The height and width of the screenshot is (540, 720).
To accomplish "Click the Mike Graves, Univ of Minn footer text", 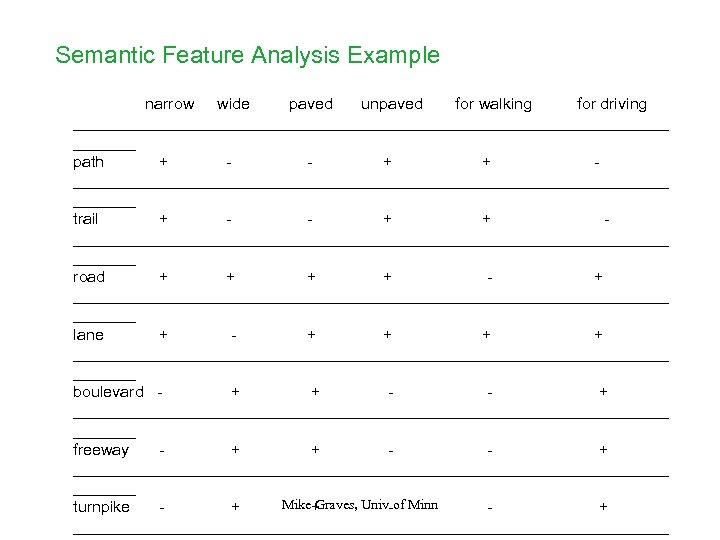I will coord(360,504).
